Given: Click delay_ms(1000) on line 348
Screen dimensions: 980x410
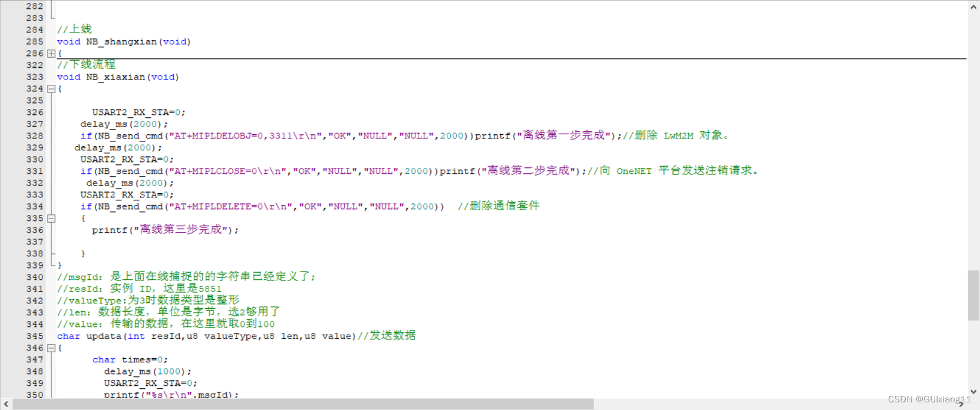Looking at the screenshot, I should tap(148, 372).
